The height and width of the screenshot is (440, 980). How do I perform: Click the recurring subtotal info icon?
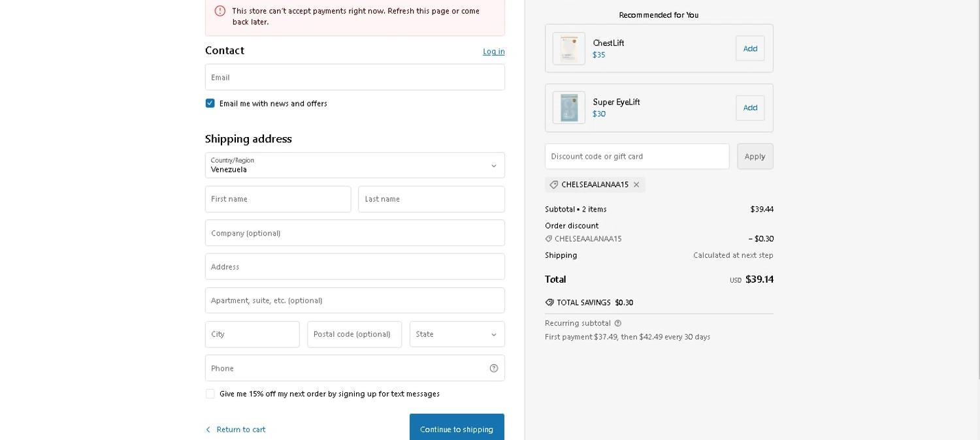(x=618, y=323)
